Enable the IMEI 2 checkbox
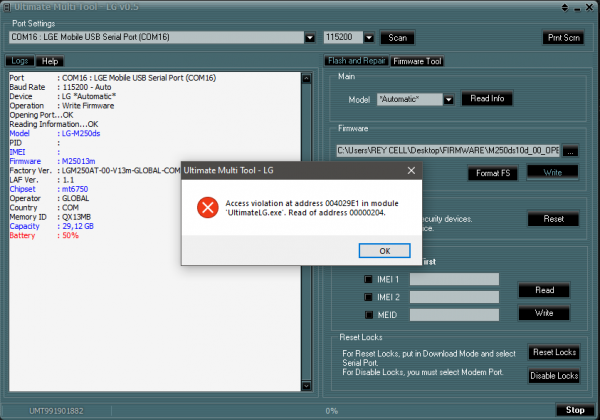 coord(368,297)
